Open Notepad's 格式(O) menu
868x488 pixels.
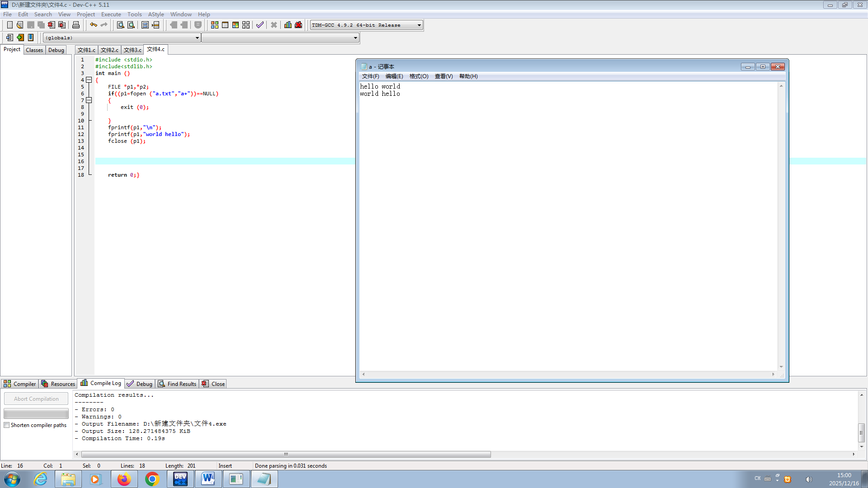419,76
